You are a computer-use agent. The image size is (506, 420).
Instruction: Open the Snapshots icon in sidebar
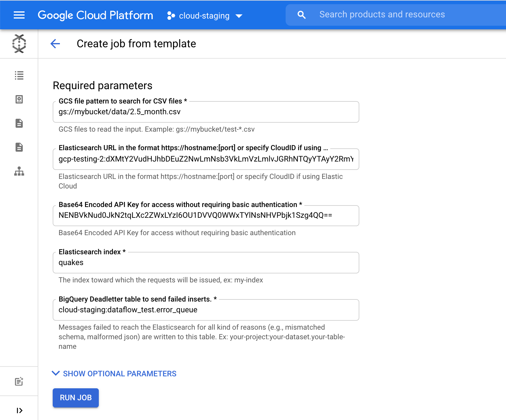coord(19,99)
